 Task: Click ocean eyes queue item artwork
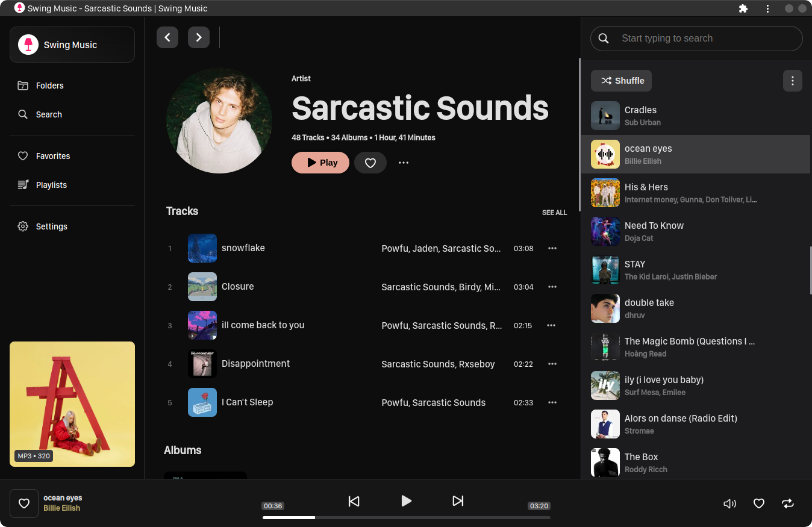(605, 154)
